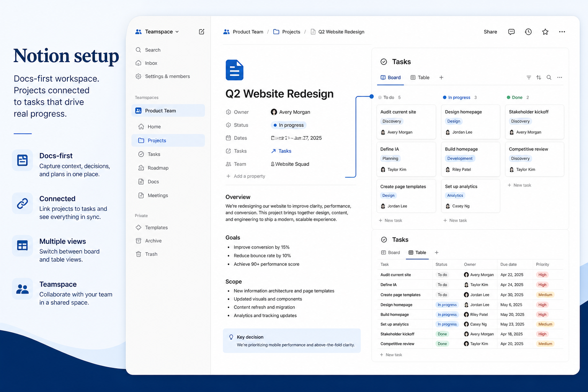The image size is (588, 392).
Task: Add New task under In progress column
Action: coord(455,221)
